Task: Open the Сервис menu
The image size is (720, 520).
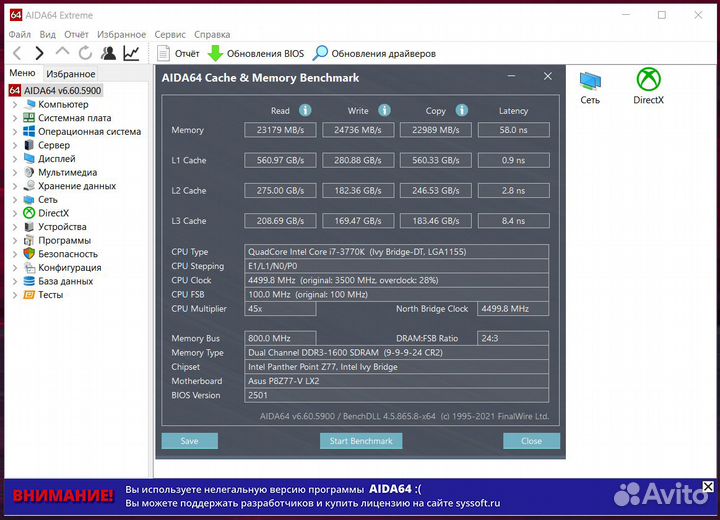Action: (x=170, y=34)
